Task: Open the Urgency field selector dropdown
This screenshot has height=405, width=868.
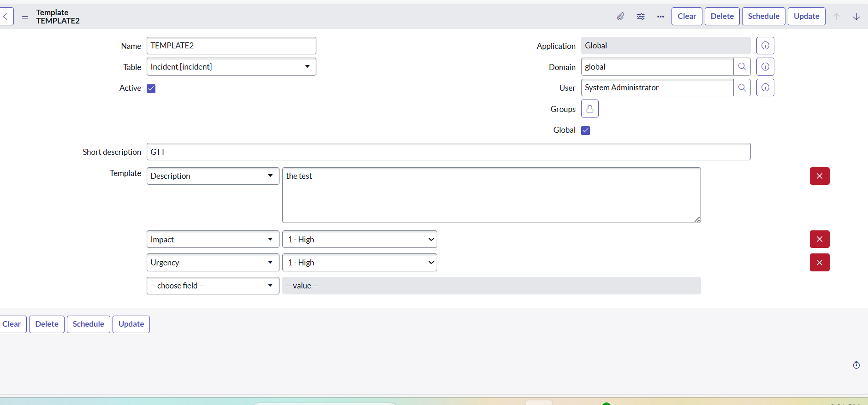Action: 213,263
